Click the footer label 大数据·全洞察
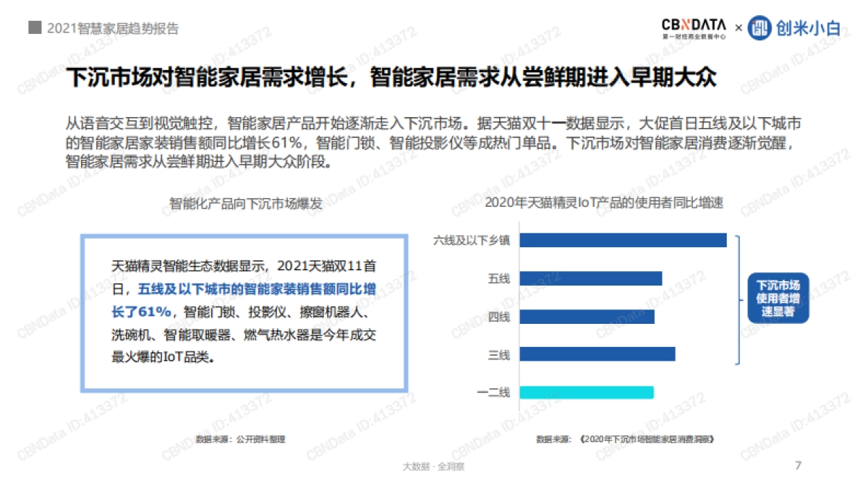Viewport: 868px width, 488px height. click(x=434, y=468)
